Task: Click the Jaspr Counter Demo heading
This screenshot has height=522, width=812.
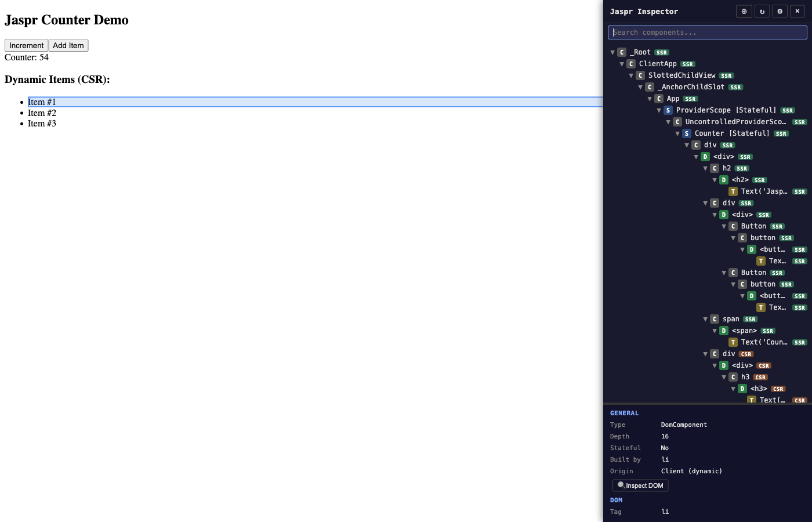Action: pos(67,20)
